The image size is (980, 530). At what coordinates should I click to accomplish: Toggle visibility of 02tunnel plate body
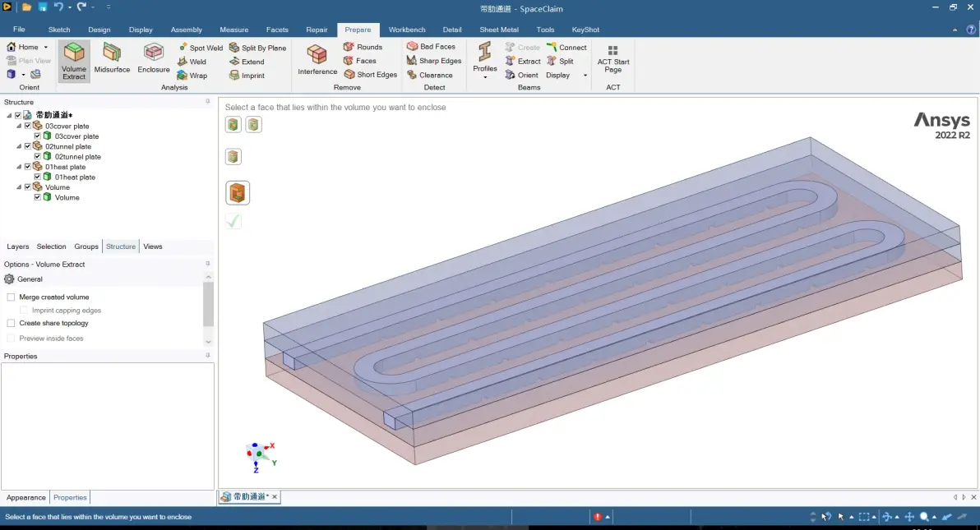[x=38, y=156]
